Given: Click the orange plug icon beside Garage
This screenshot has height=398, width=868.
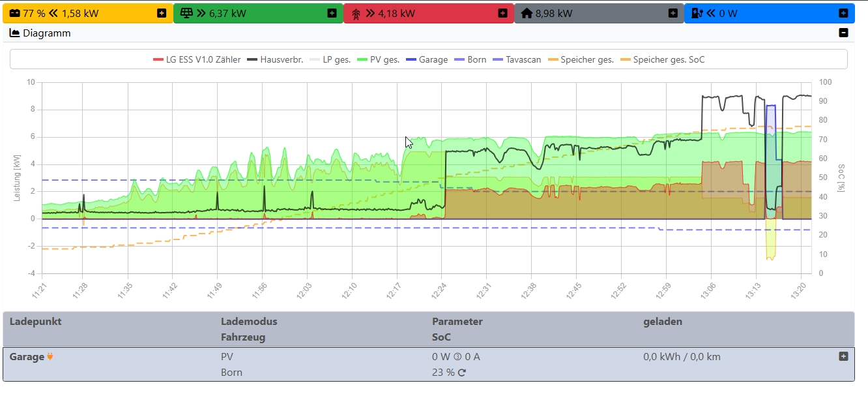Looking at the screenshot, I should pyautogui.click(x=50, y=357).
